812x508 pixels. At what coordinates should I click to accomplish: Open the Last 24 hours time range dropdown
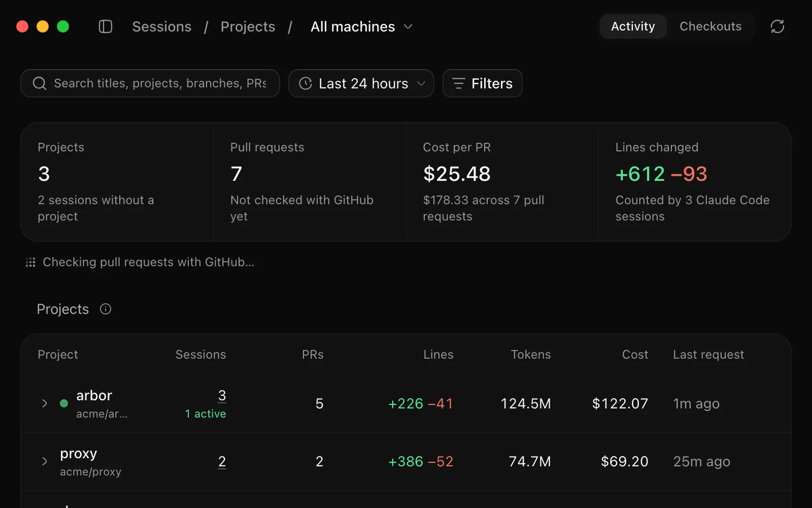coord(361,83)
